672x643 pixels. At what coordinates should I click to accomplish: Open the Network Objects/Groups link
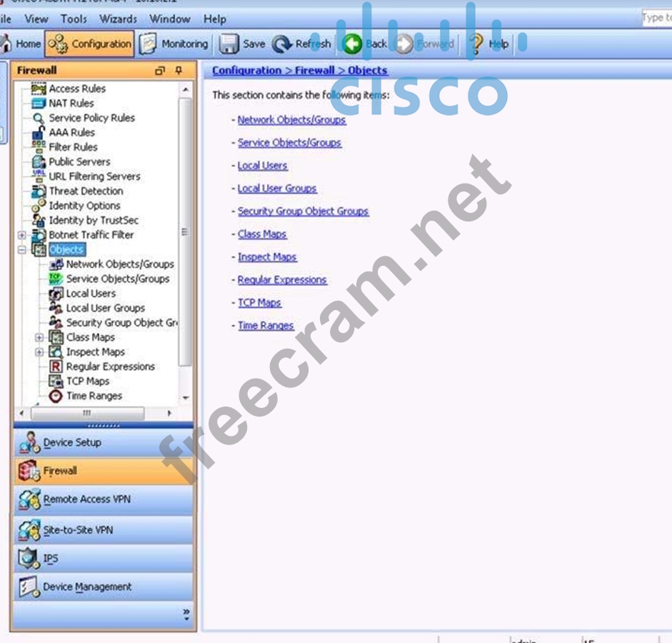point(291,120)
